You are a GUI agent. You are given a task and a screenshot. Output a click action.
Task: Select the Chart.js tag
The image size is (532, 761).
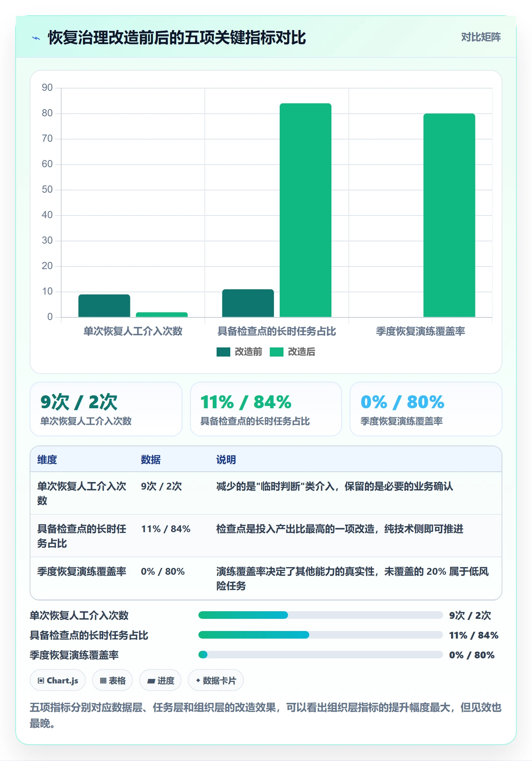58,680
